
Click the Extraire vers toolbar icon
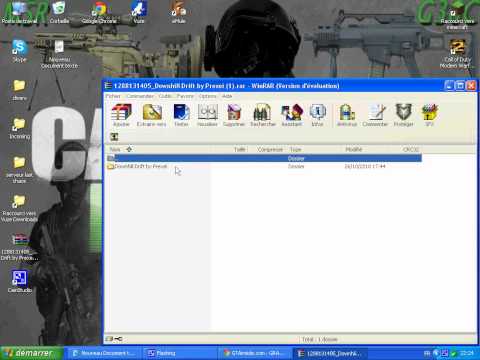point(152,115)
